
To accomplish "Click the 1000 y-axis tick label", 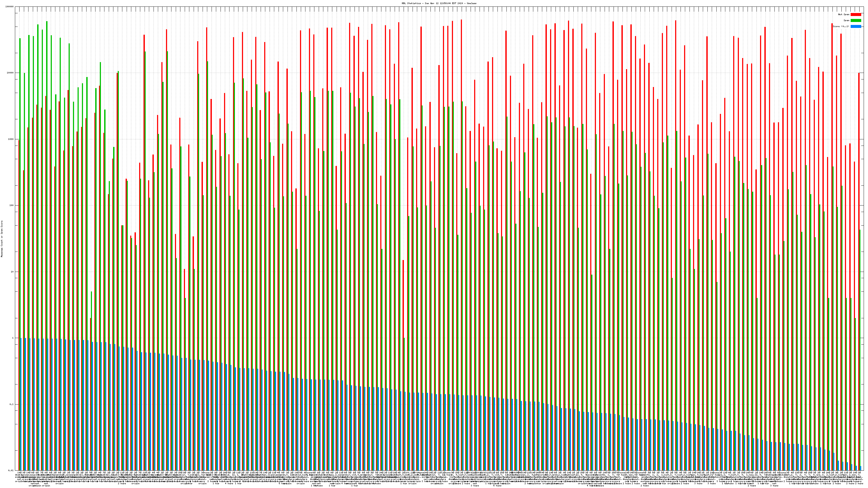I will click(x=11, y=139).
